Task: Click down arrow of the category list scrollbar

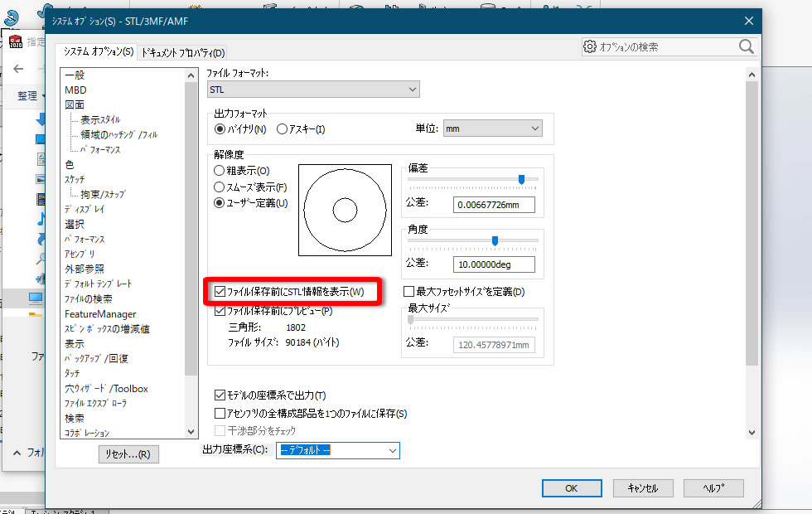Action: tap(191, 432)
